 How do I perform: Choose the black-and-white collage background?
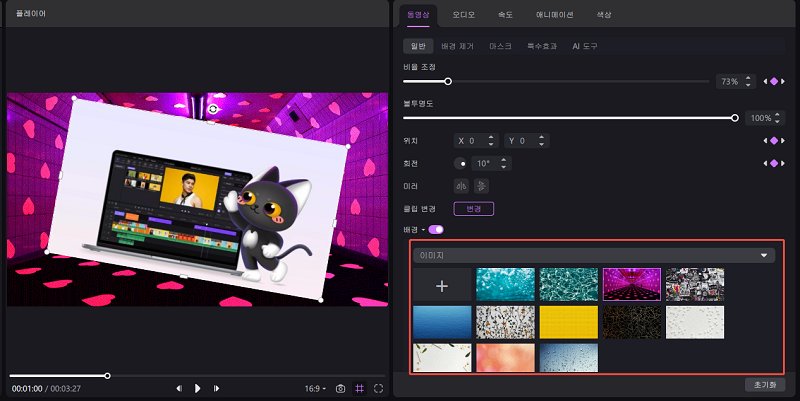695,285
